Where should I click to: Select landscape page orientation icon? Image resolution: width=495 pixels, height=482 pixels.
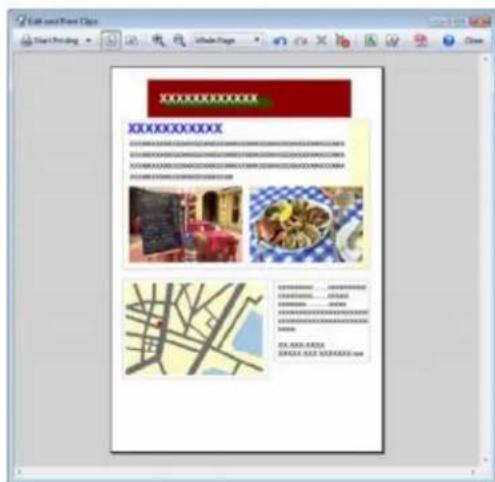[132, 41]
